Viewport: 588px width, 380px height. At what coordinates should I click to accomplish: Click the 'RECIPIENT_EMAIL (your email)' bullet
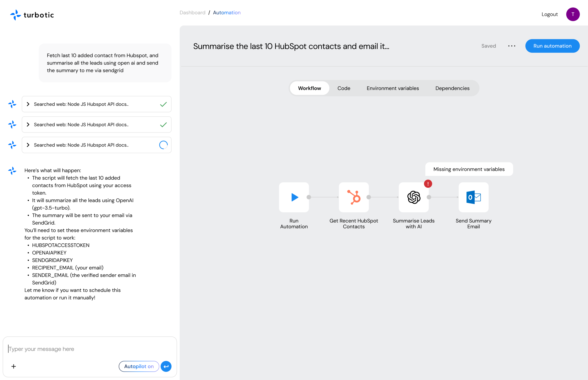point(68,268)
